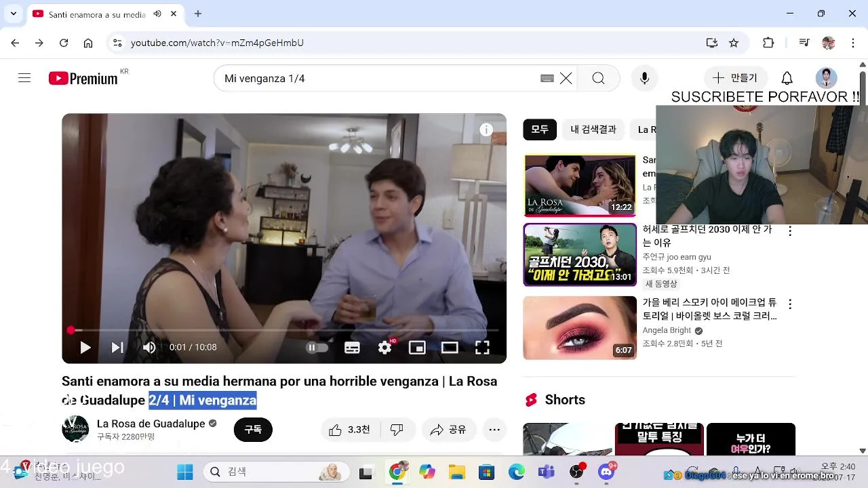
Task: Subscribe with the 구독 button
Action: point(253,430)
